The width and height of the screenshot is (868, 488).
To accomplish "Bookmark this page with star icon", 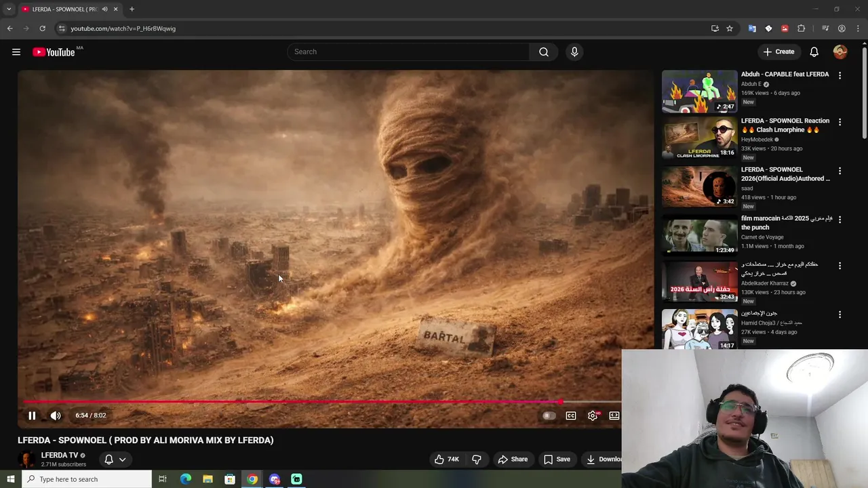I will coord(730,28).
